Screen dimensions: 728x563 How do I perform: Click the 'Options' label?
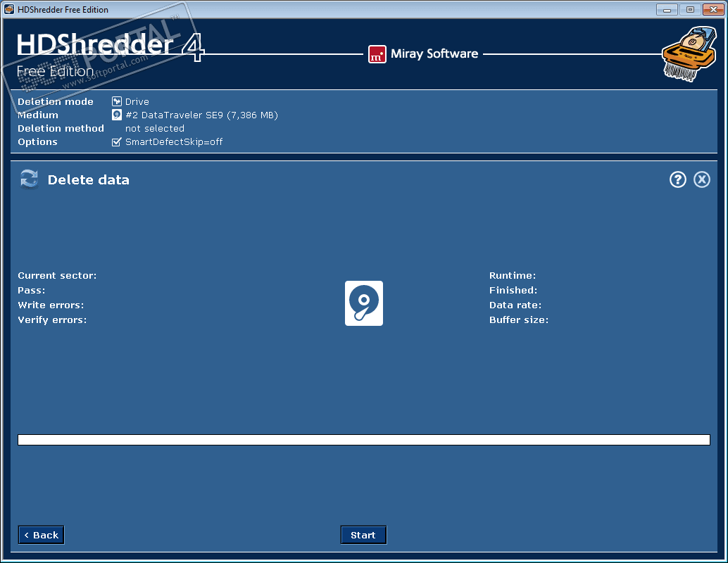tap(37, 142)
